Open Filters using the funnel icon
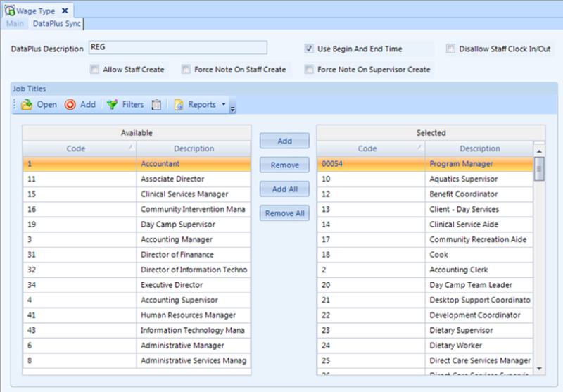 tap(112, 105)
